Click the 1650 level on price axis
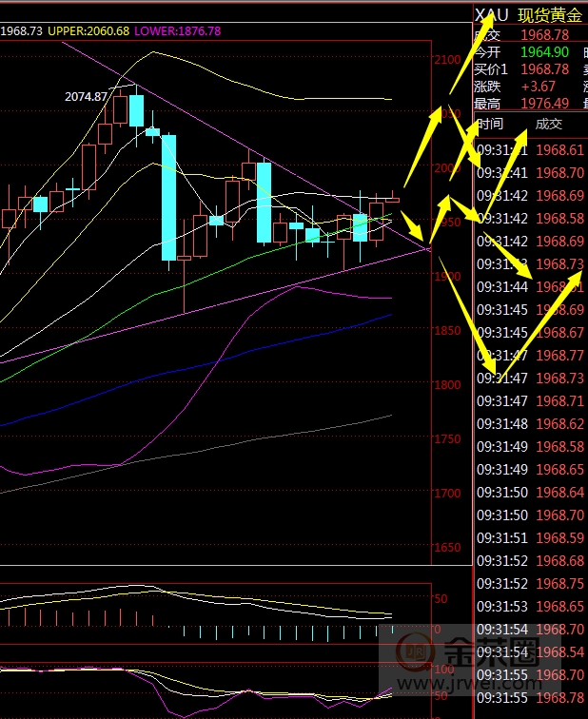 tap(447, 549)
